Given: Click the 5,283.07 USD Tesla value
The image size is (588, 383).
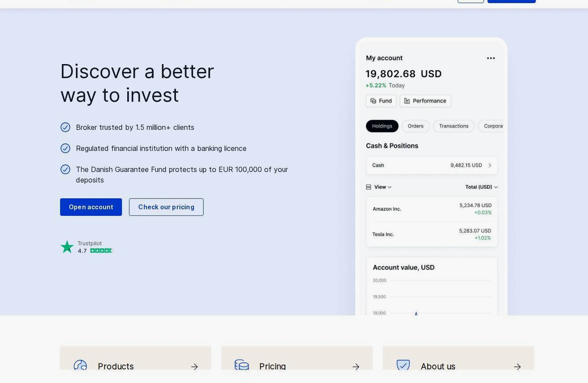Looking at the screenshot, I should pyautogui.click(x=475, y=231).
